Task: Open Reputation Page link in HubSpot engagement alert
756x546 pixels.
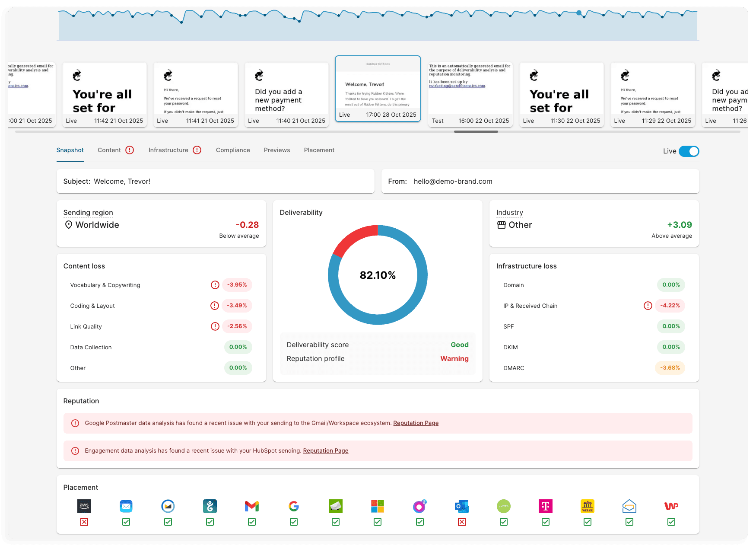Action: (325, 451)
